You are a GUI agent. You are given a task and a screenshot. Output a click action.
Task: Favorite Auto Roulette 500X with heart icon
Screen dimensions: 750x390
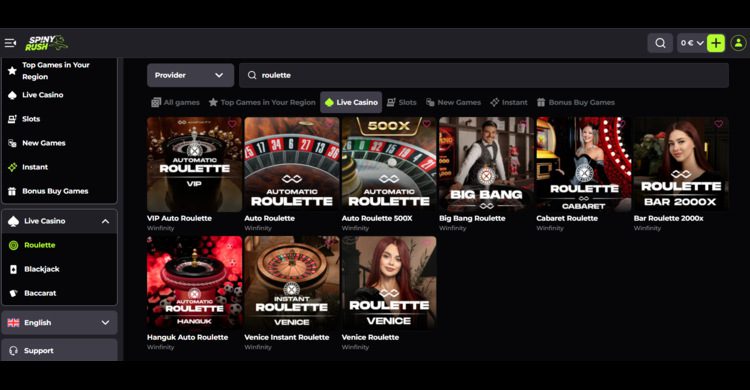(427, 124)
